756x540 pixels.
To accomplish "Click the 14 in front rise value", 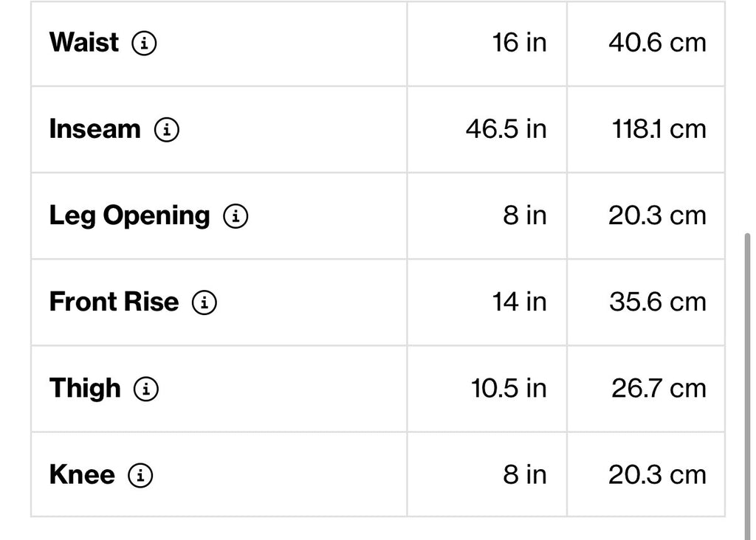I will coord(519,302).
